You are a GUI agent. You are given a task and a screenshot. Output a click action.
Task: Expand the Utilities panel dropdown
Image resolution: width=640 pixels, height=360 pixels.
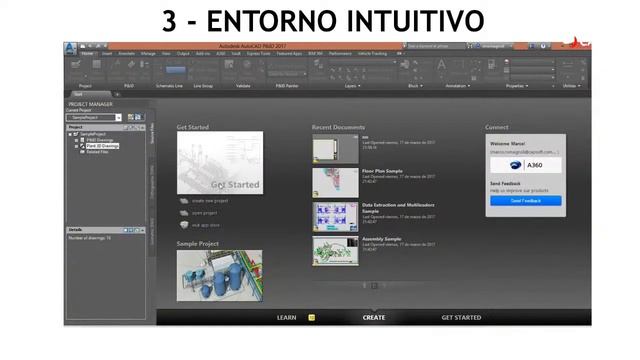[x=571, y=86]
